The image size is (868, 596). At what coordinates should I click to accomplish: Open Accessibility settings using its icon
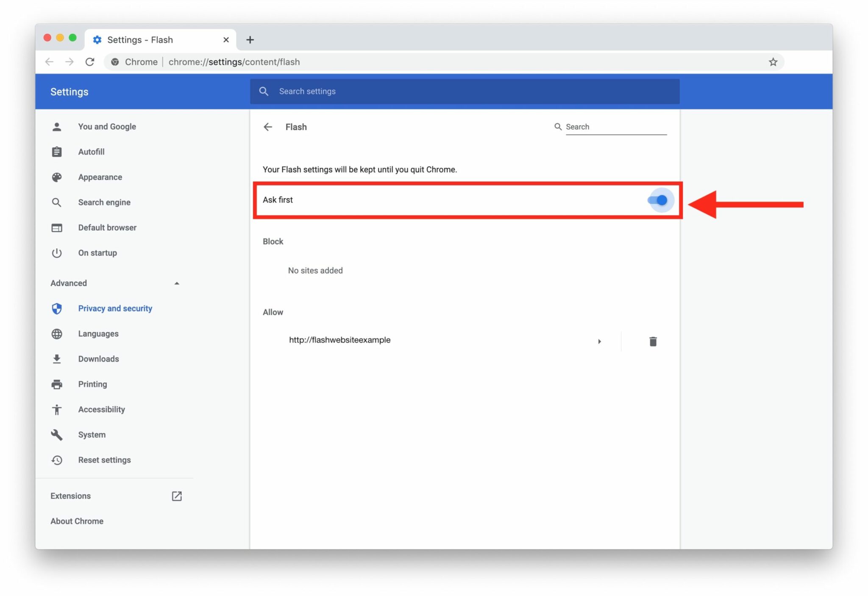(57, 409)
